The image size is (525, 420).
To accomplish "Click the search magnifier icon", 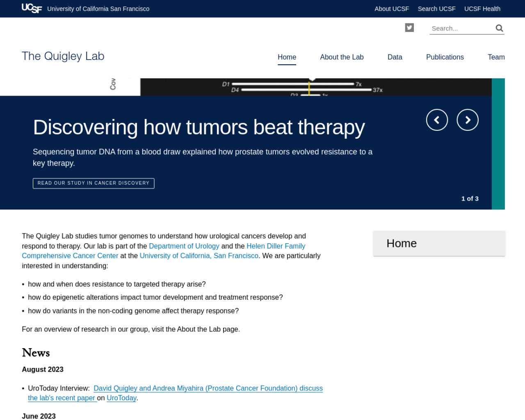I will click(499, 28).
